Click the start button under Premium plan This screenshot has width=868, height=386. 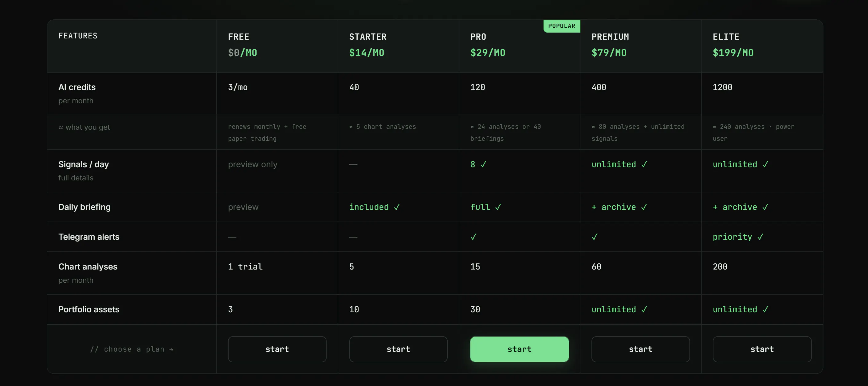coord(641,349)
